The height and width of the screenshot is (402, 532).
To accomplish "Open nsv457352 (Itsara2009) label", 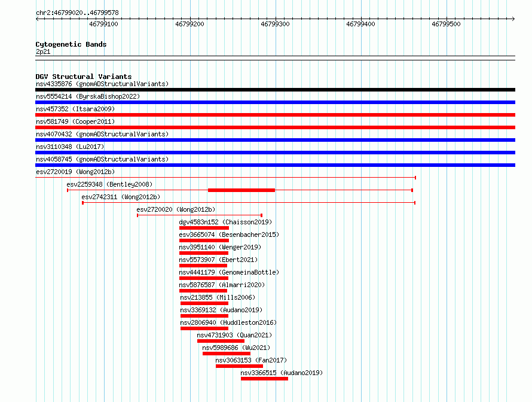I will click(x=75, y=109).
